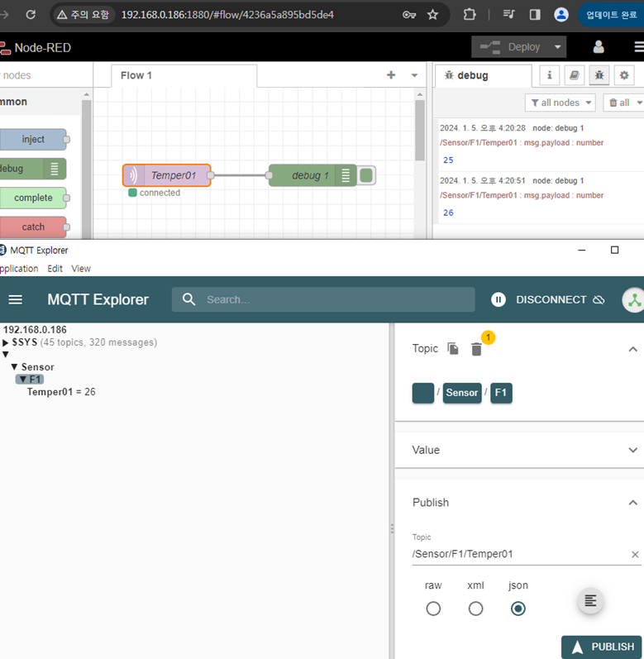Open the MQTT Explorer hamburger drawer
644x659 pixels.
pyautogui.click(x=16, y=299)
